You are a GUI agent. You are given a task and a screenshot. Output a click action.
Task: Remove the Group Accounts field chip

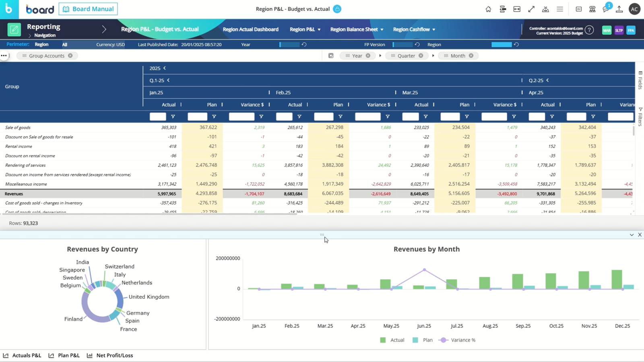point(70,56)
